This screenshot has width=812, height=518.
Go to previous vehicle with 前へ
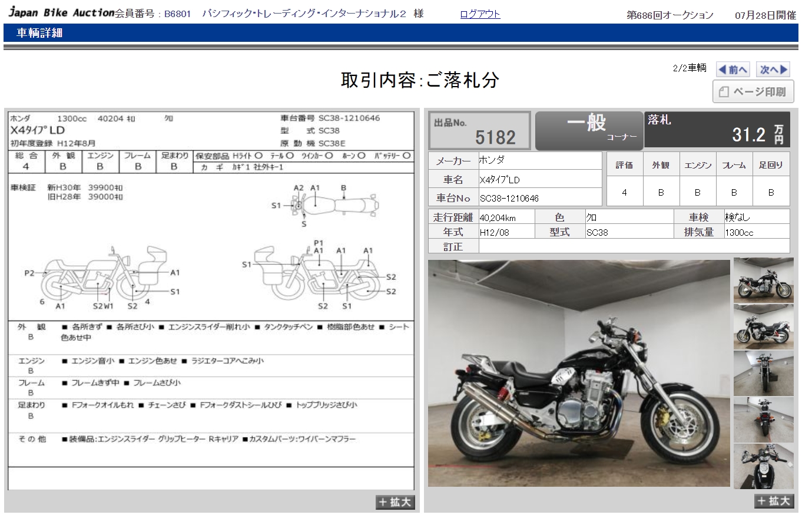click(x=733, y=70)
